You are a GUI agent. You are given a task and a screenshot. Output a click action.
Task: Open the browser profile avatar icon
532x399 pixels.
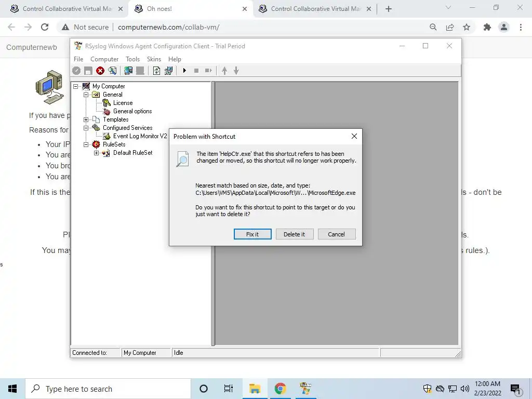coord(504,27)
